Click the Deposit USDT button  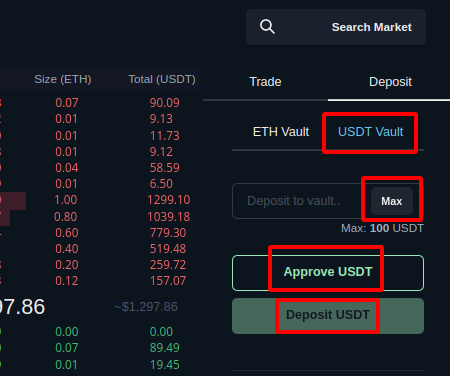[328, 316]
